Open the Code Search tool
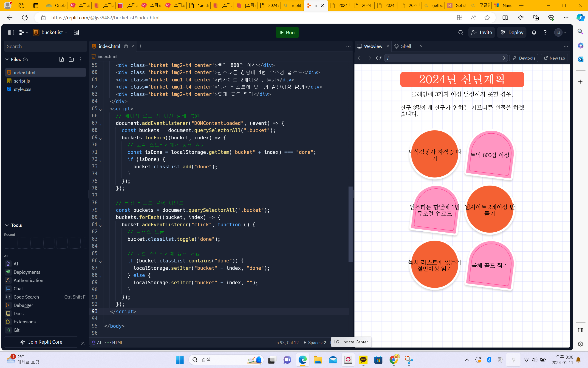This screenshot has height=368, width=588. (x=45, y=297)
